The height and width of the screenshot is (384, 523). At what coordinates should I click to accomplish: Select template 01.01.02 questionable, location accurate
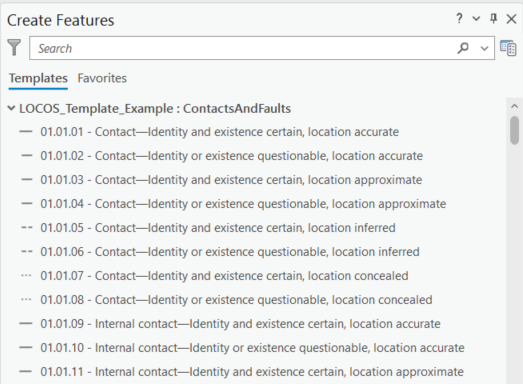coord(231,156)
